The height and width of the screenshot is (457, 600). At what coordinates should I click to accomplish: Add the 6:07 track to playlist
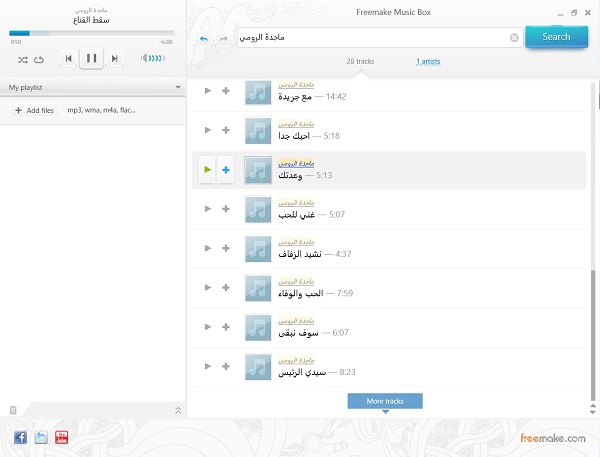[x=226, y=327]
